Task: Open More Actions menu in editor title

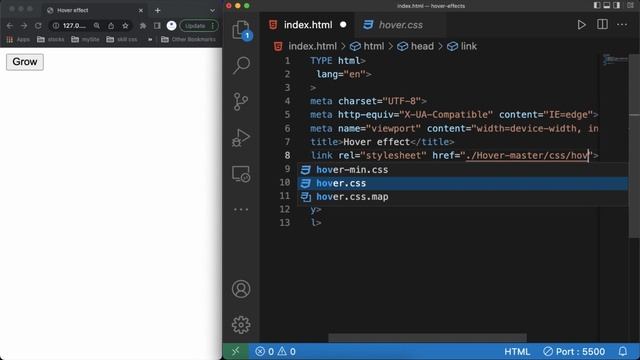Action: coord(622,24)
